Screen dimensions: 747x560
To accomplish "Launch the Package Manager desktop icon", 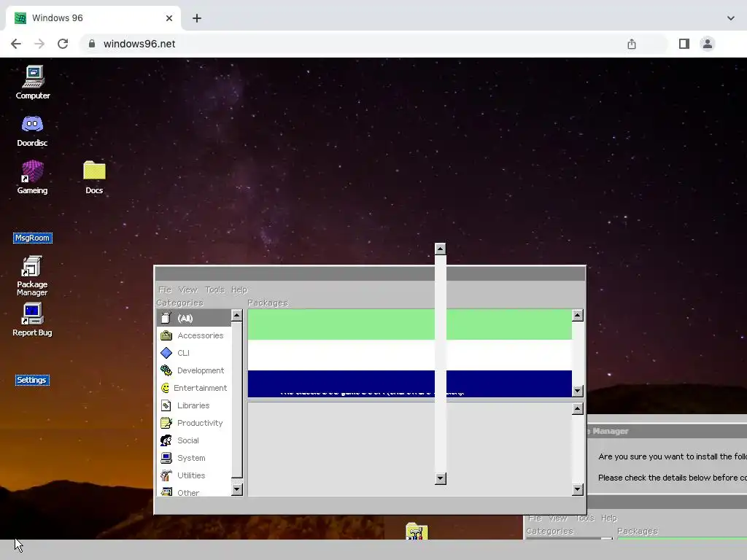I will pos(32,276).
